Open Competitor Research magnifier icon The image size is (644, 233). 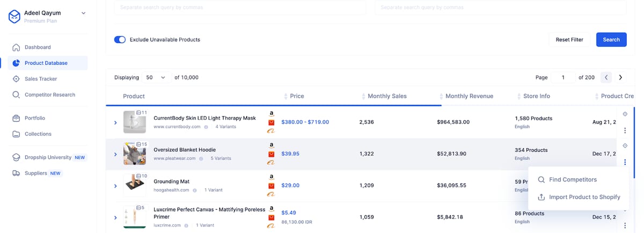coord(16,94)
